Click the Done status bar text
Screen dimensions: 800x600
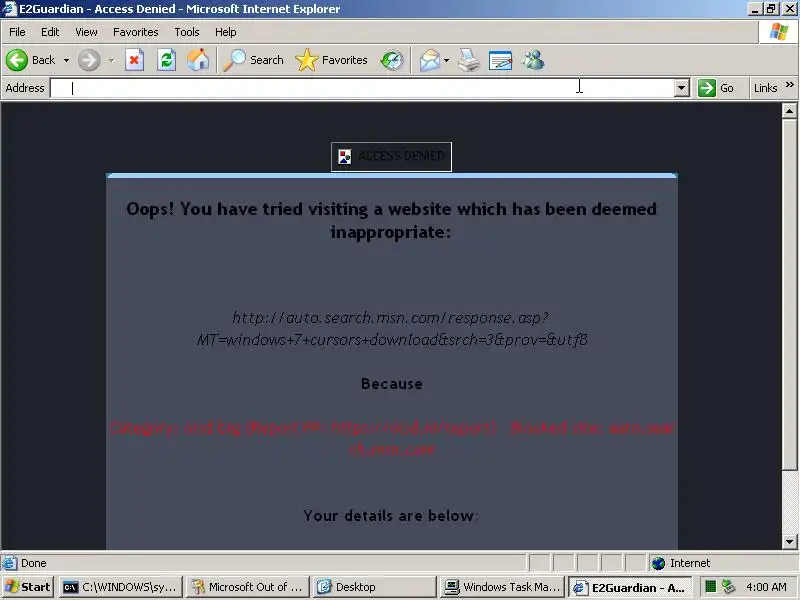[x=34, y=563]
